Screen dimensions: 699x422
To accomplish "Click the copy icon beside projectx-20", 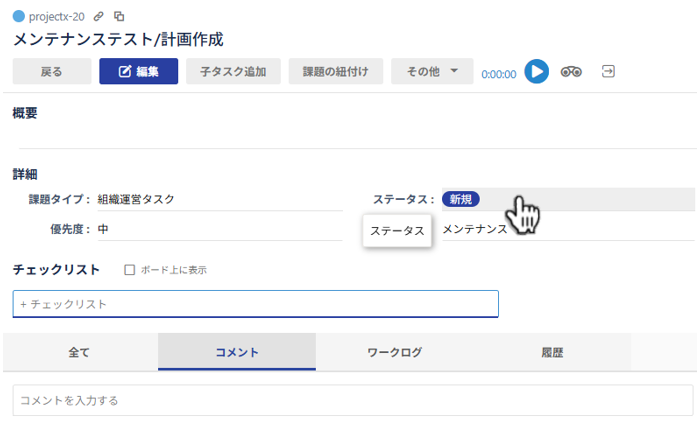I will coord(119,16).
